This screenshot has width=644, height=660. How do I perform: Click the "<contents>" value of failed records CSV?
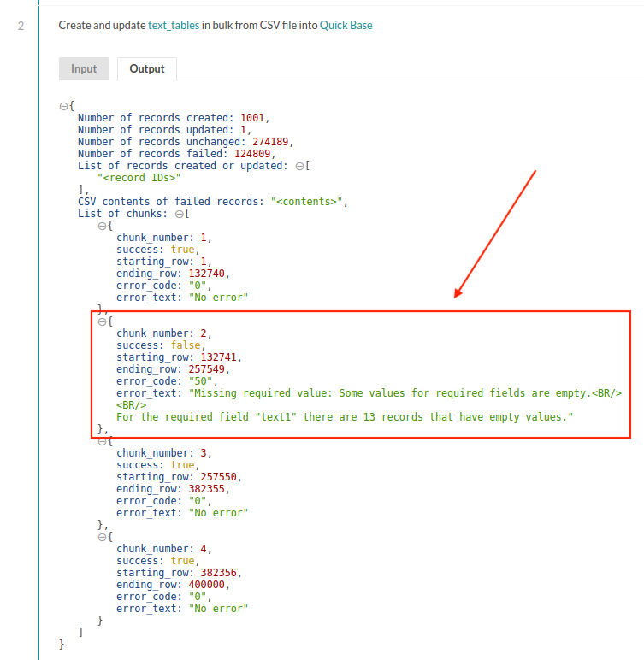pos(308,202)
